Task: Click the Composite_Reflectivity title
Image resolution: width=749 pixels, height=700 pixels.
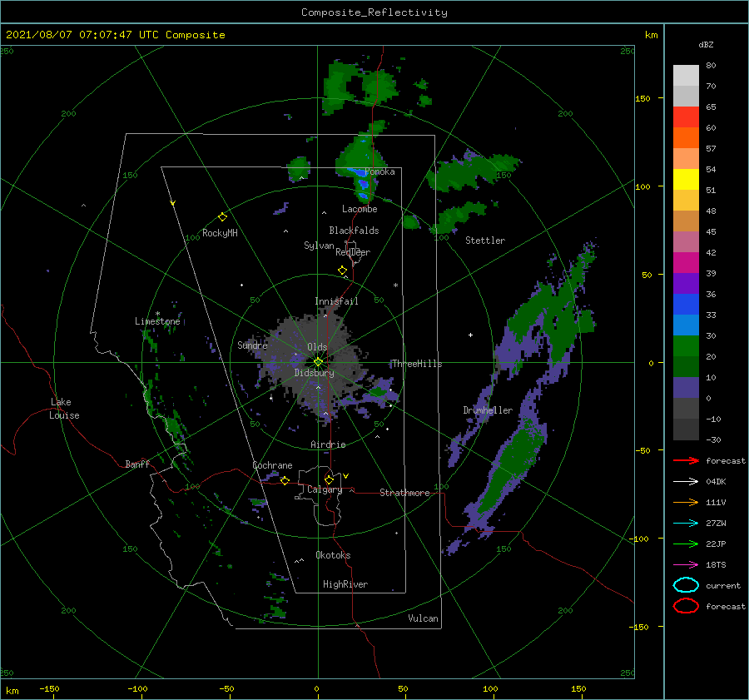Action: [x=374, y=12]
